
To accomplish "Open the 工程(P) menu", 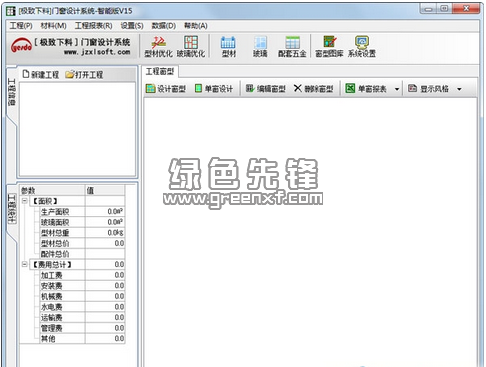I will [x=21, y=26].
